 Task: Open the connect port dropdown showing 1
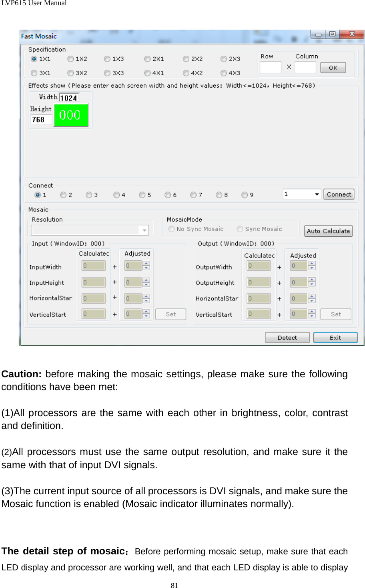(302, 194)
